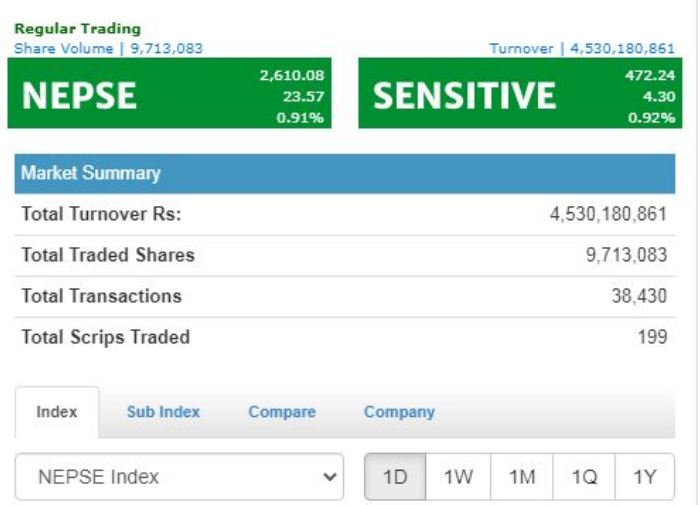Viewport: 698px width, 505px height.
Task: Select the Total Transactions row
Action: (345, 296)
